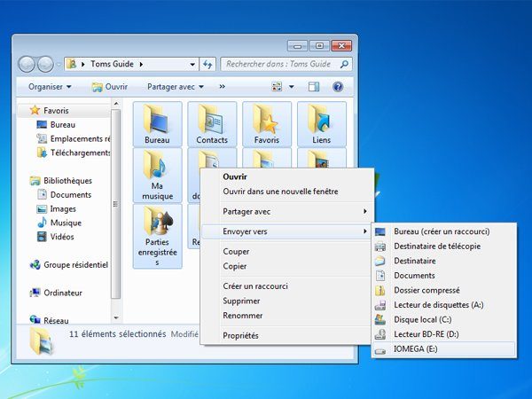Open Bibliothèques in the navigation pane
Viewport: 532px width, 399px height.
pos(61,181)
